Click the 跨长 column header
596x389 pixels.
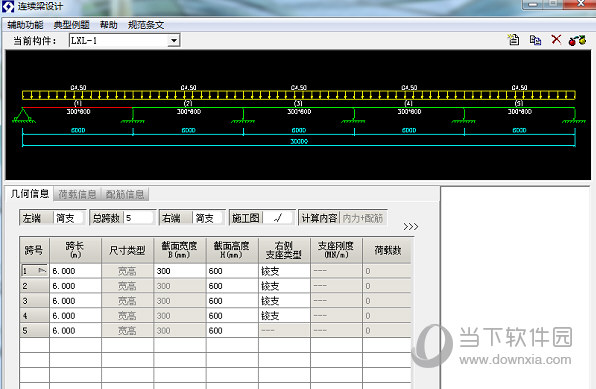(x=75, y=251)
